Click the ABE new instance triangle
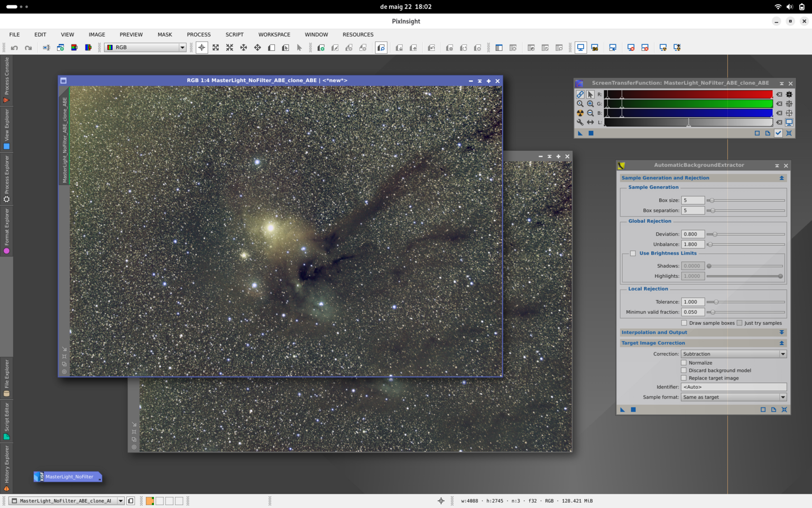The width and height of the screenshot is (812, 508). pos(623,410)
